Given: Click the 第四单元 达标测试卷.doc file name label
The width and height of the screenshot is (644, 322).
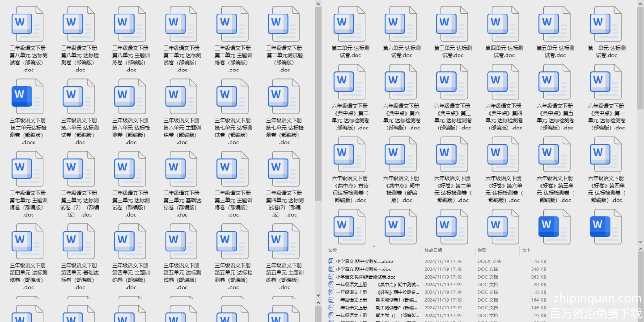Looking at the screenshot, I should pyautogui.click(x=504, y=52).
